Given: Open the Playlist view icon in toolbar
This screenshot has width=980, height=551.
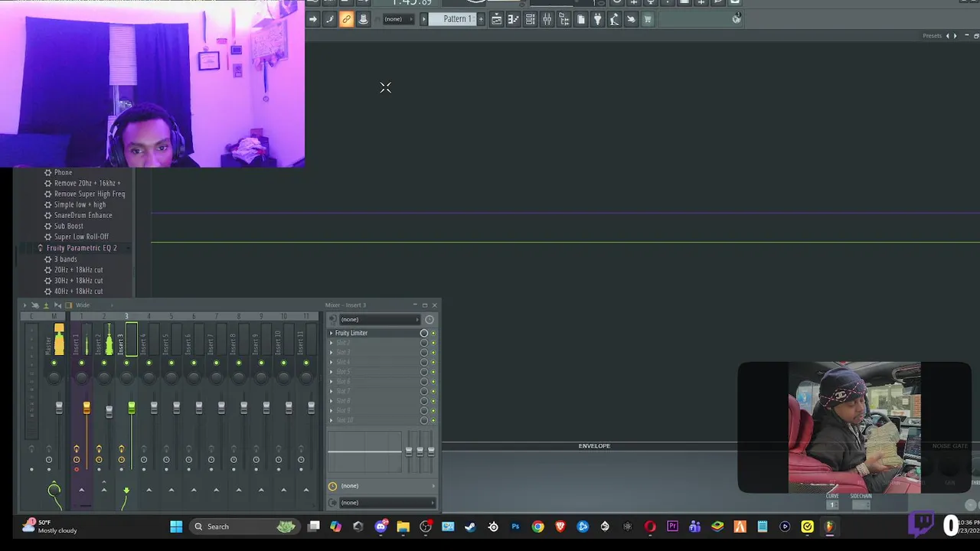Looking at the screenshot, I should 496,19.
